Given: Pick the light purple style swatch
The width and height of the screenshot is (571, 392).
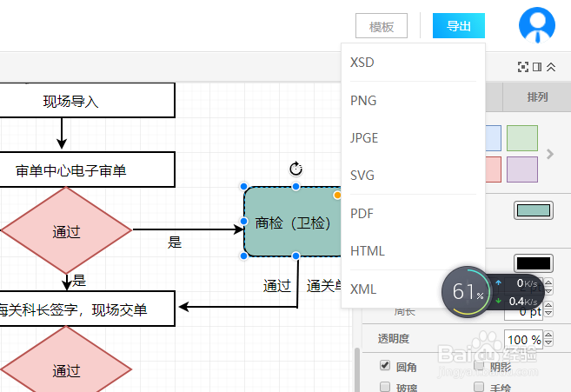Looking at the screenshot, I should [522, 169].
